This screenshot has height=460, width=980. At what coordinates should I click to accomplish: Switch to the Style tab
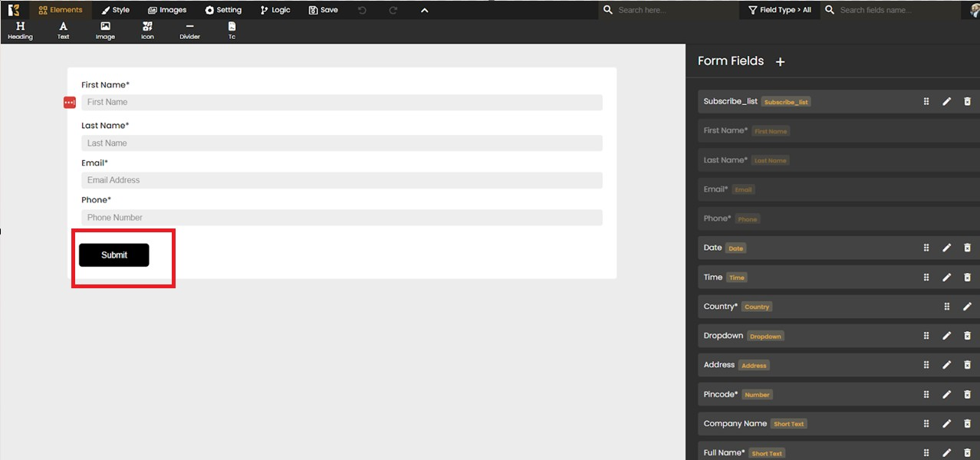pyautogui.click(x=116, y=10)
